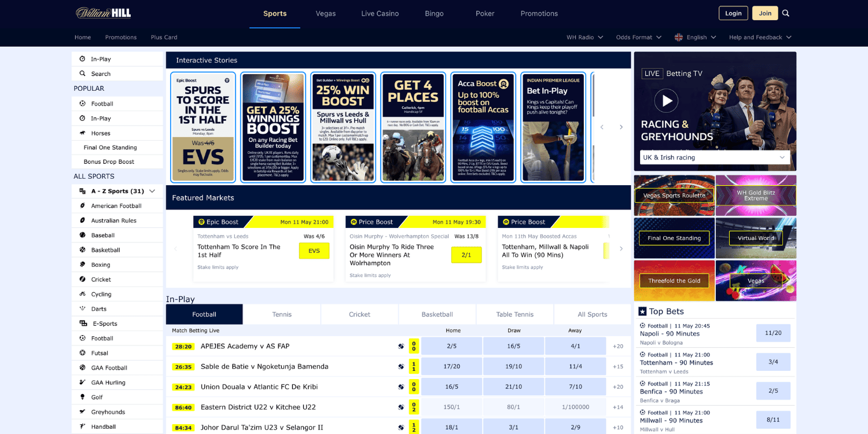Open the UK & Irish racing dropdown
Screen dimensions: 868x434
point(715,157)
